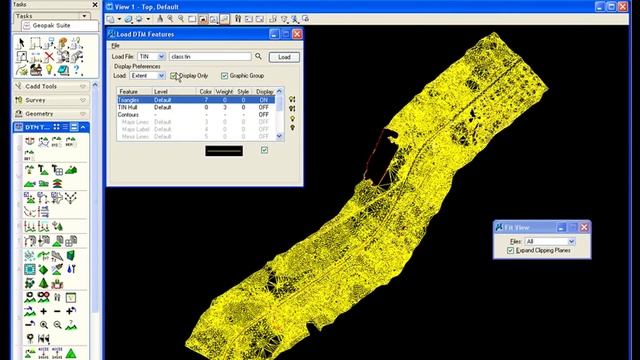Viewport: 640px width, 360px height.
Task: Click Tasks panel scroll-up arrow
Action: (95, 85)
